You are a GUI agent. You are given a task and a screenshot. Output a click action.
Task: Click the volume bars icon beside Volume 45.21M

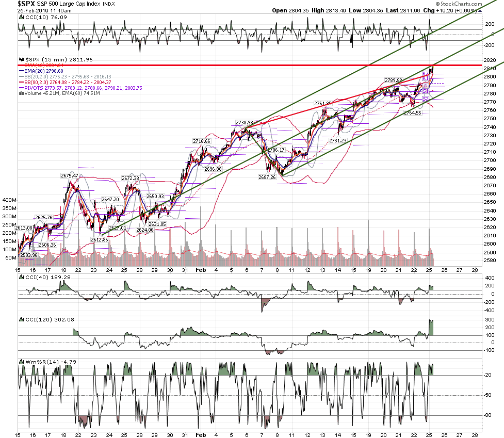22,93
